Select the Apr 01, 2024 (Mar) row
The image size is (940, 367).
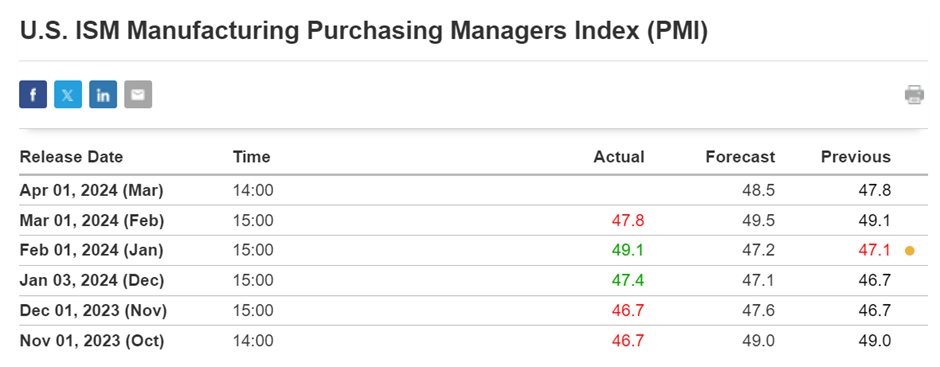pos(470,191)
